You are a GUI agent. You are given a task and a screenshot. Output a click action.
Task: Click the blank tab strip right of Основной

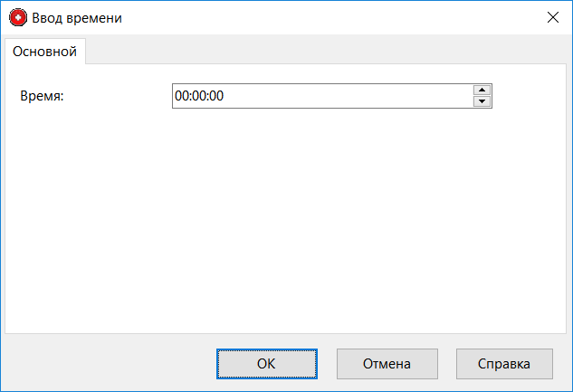pos(326,52)
